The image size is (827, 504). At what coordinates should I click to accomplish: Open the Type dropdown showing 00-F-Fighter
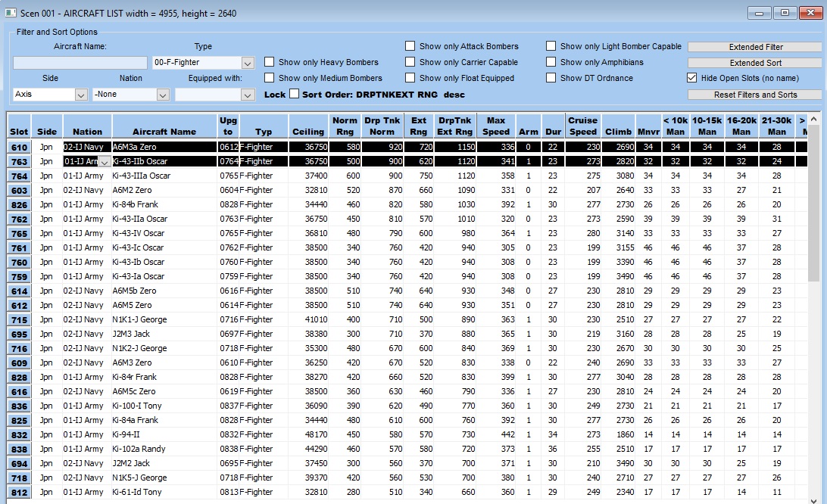(248, 63)
